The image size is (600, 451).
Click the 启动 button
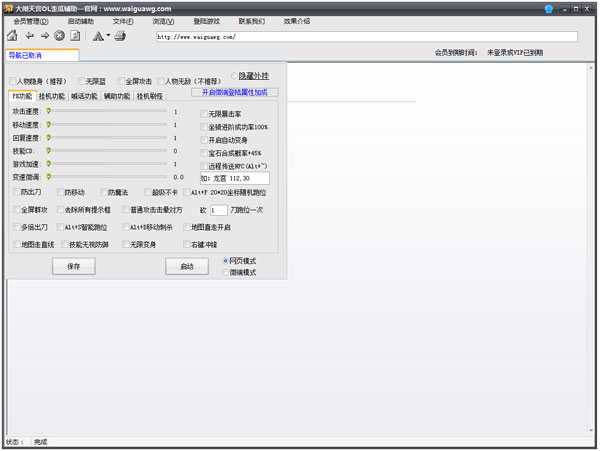pyautogui.click(x=186, y=267)
